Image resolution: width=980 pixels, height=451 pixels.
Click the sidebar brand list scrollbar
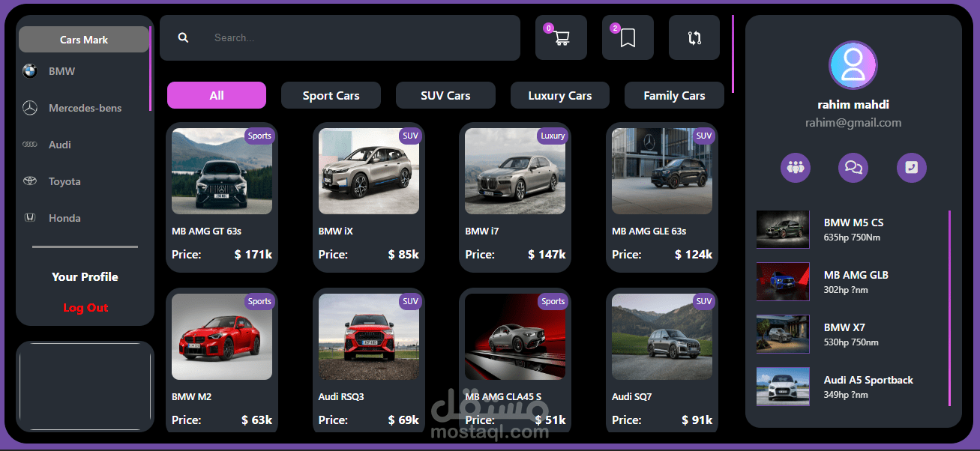[151, 69]
